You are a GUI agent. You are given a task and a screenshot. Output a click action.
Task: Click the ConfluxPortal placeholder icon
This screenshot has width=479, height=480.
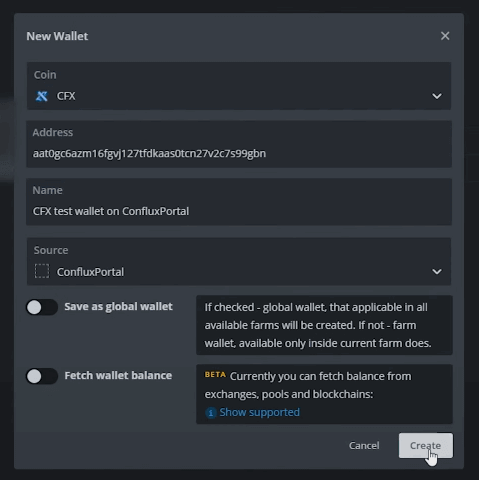(42, 271)
